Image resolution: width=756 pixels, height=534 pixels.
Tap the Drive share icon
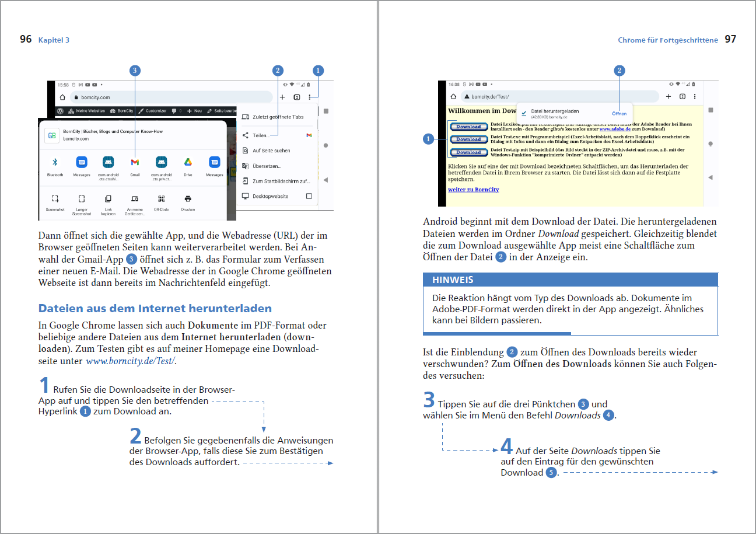(188, 162)
